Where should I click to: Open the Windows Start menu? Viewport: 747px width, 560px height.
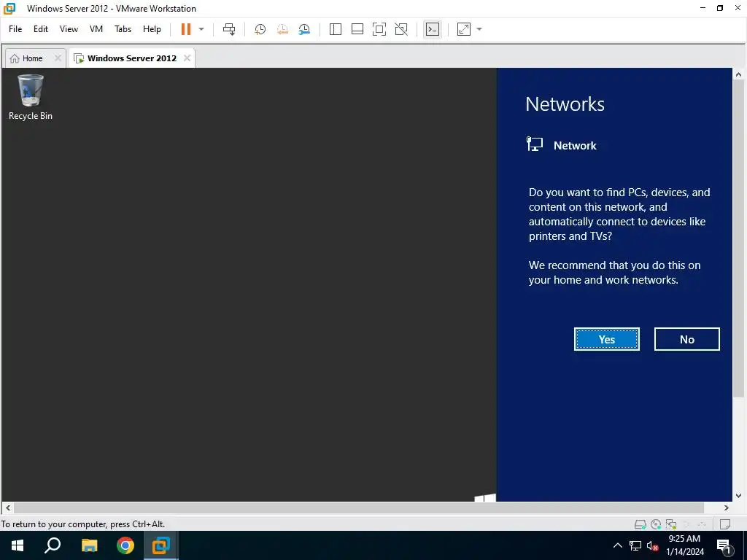[x=18, y=545]
